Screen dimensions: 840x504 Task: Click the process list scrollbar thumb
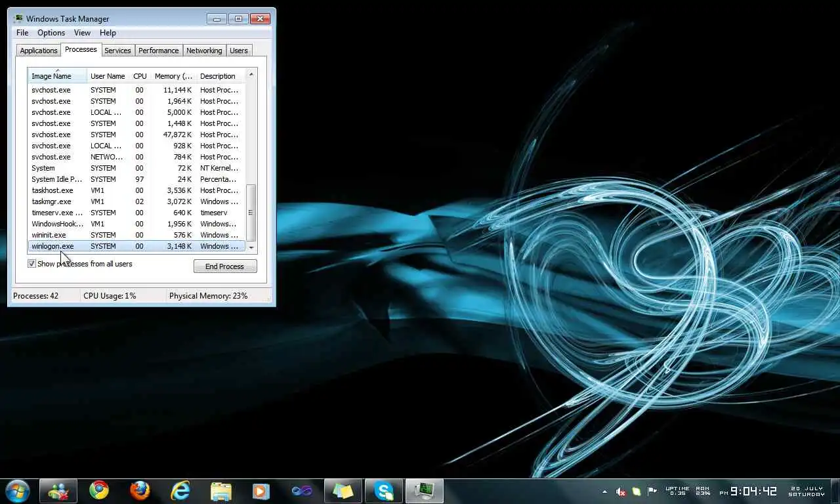pos(251,212)
